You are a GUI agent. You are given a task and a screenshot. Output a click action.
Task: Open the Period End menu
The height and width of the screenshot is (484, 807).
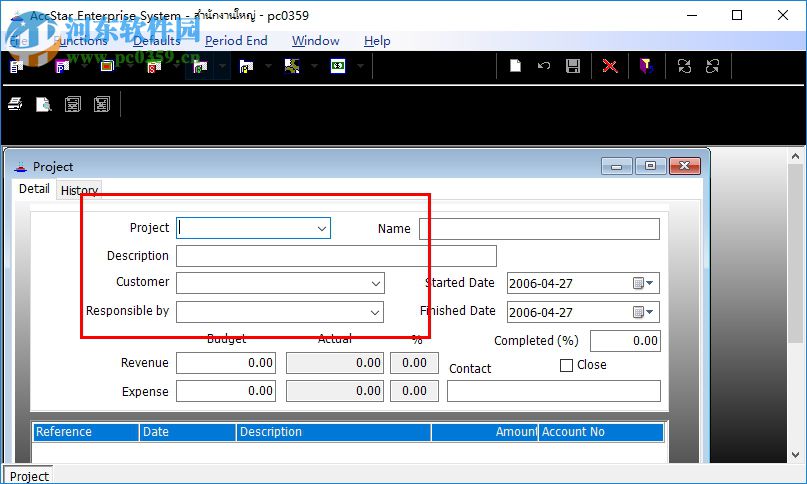[236, 41]
